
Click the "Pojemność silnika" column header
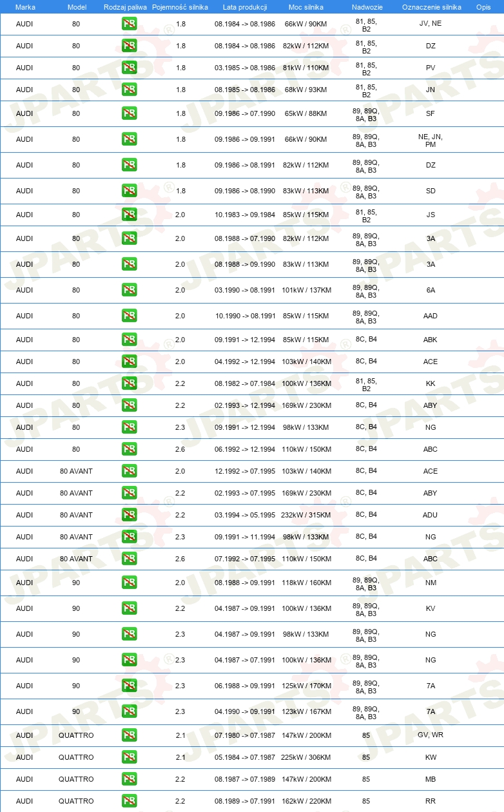click(180, 6)
